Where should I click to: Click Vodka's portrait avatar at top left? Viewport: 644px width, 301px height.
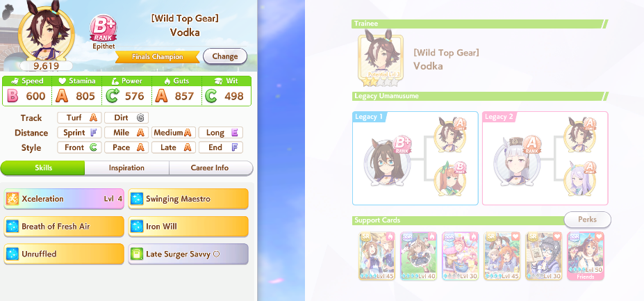point(47,32)
